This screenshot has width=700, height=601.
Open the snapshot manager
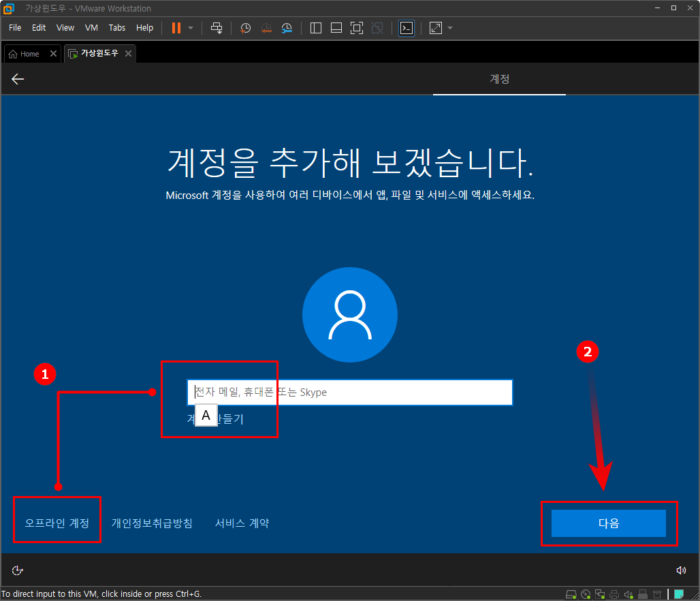coord(287,28)
